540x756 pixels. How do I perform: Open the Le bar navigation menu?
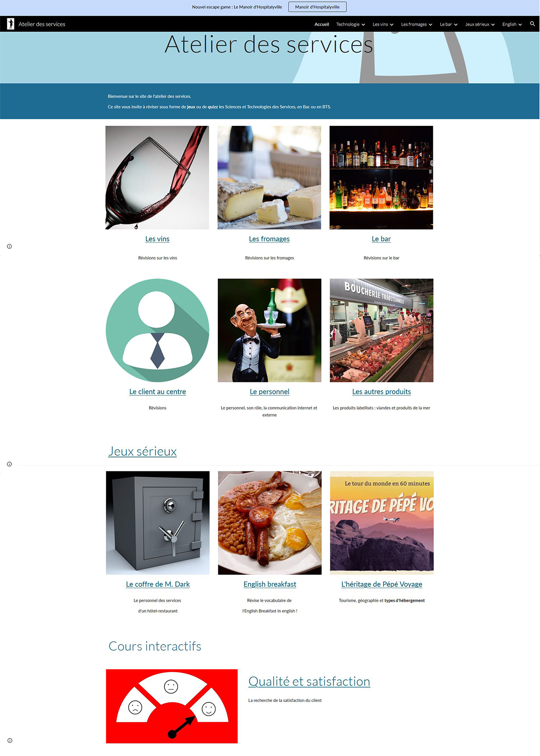pos(449,24)
